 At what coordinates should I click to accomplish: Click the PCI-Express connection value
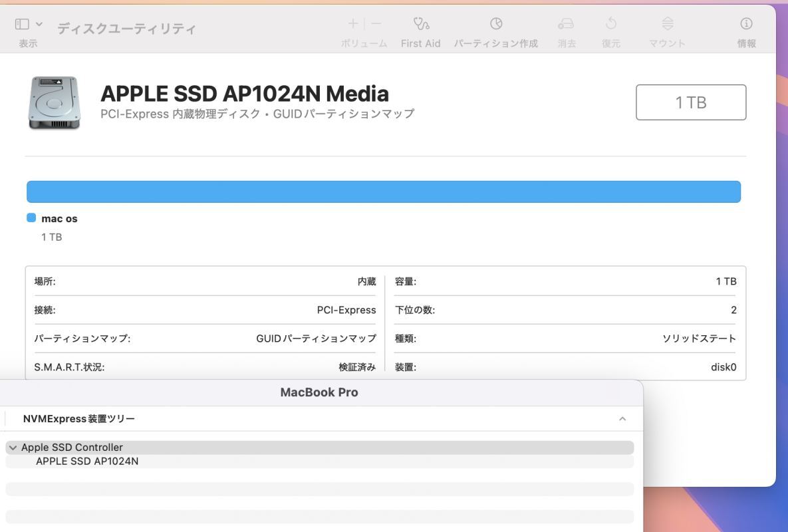tap(346, 310)
